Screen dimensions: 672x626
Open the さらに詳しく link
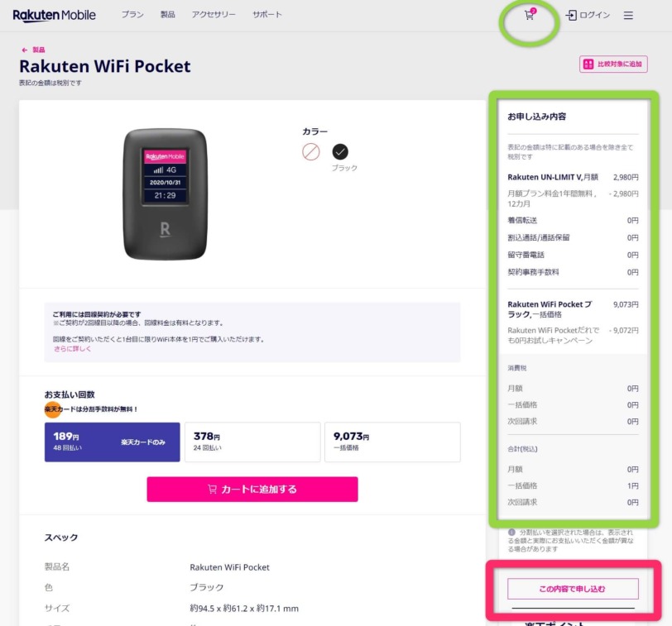click(72, 348)
